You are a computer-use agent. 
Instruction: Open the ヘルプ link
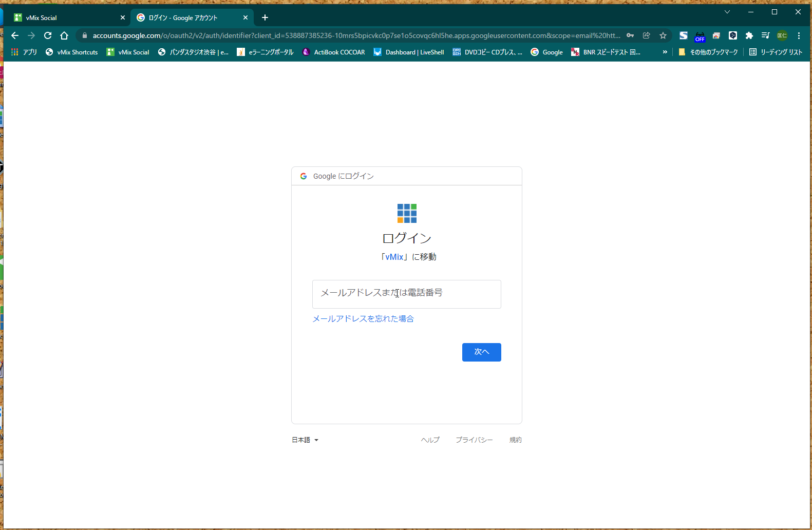[x=430, y=440]
